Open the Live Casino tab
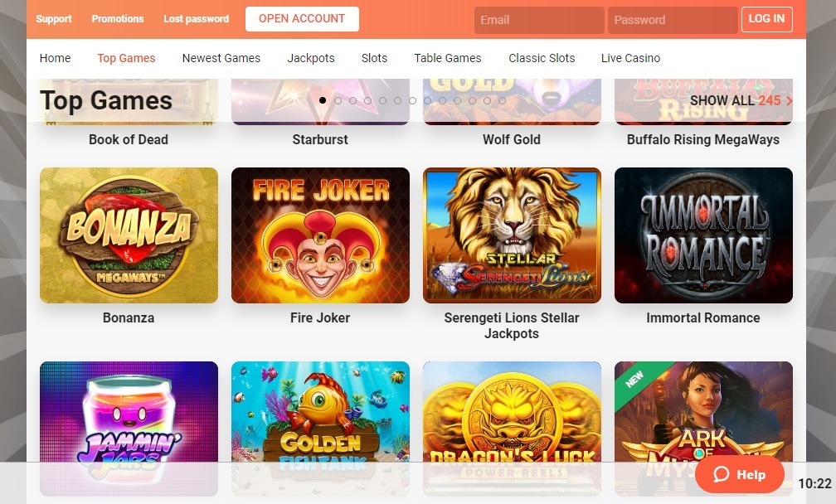Viewport: 836px width, 504px height. [630, 58]
